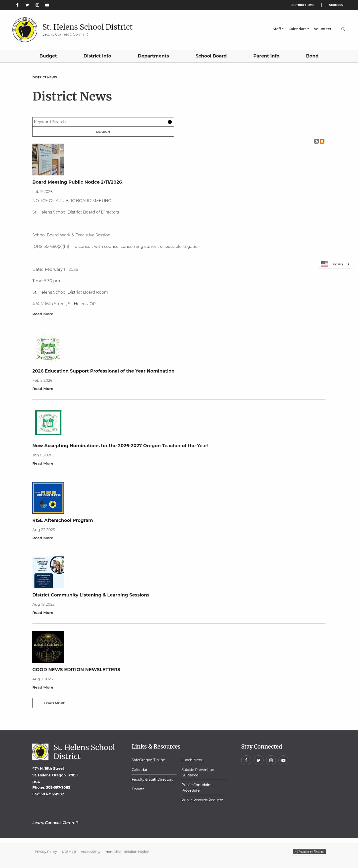Open the Board Meeting notice thumbnail
The height and width of the screenshot is (868, 358).
tap(48, 160)
